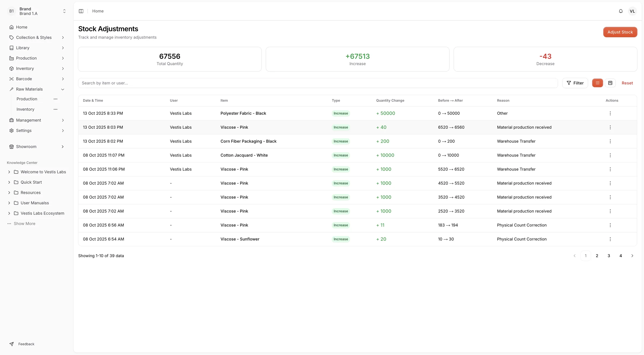Open row actions for Viscose - Sunflower
This screenshot has height=355, width=644.
[x=610, y=239]
